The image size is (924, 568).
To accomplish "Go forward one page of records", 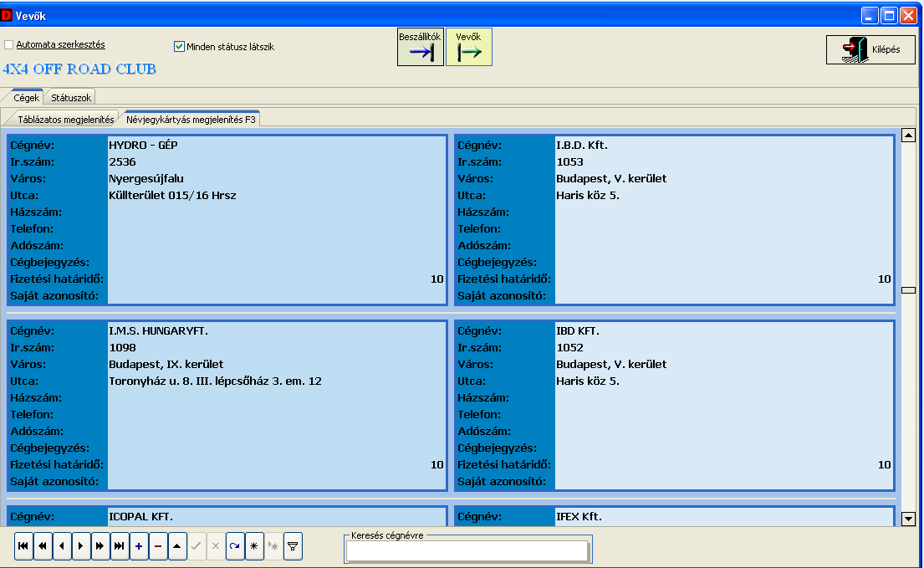I will click(100, 546).
